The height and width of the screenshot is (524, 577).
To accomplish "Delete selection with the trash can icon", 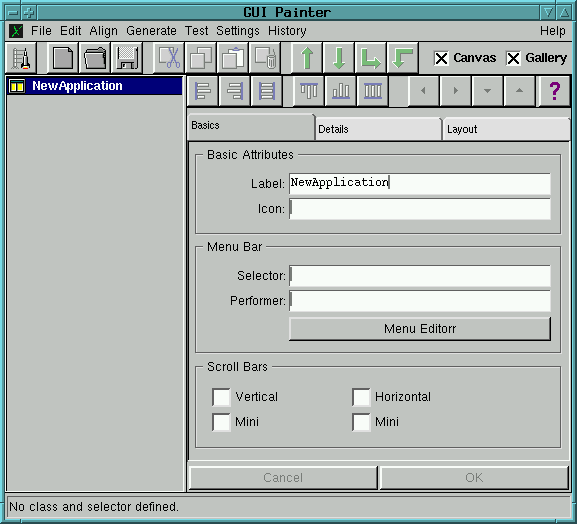I will tap(265, 58).
